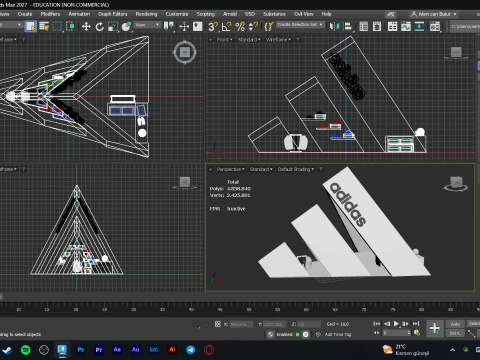Open Front viewport Wireframe shading menu

pos(278,40)
